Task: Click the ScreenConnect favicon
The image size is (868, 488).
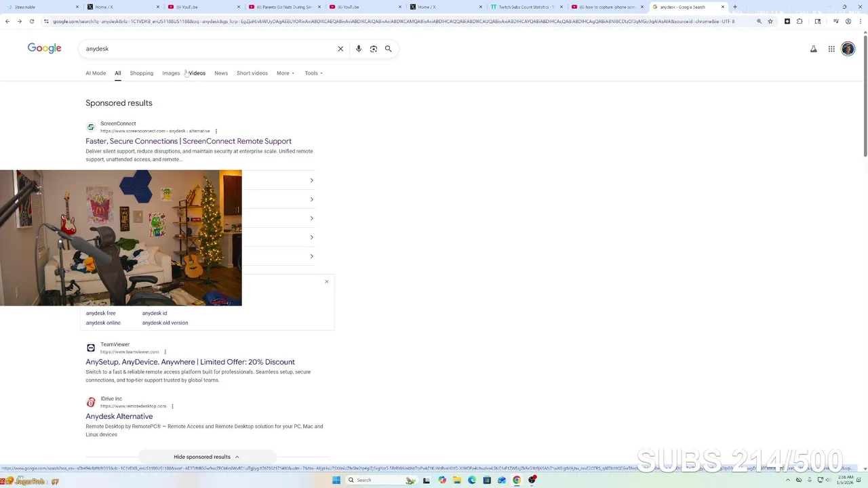Action: tap(91, 127)
